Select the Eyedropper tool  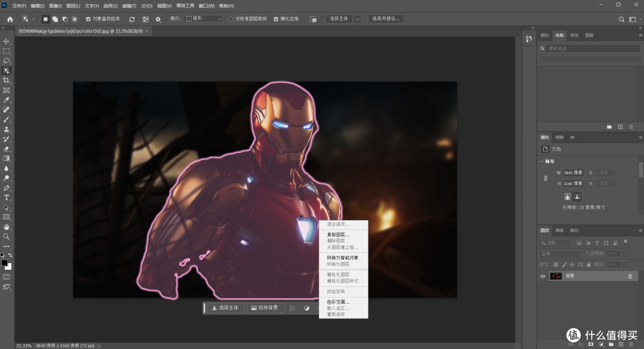6,100
